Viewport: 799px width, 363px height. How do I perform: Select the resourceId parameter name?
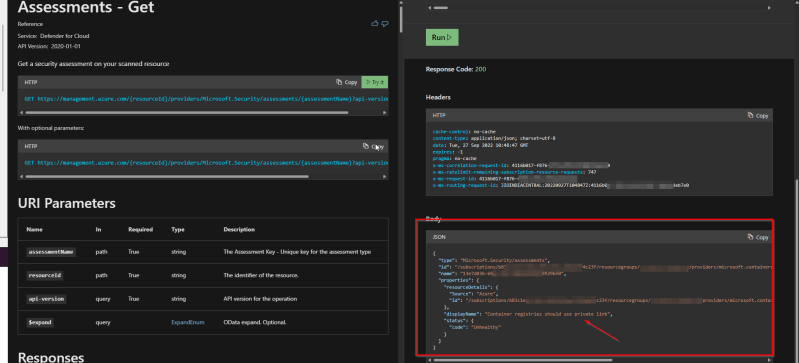(45, 275)
